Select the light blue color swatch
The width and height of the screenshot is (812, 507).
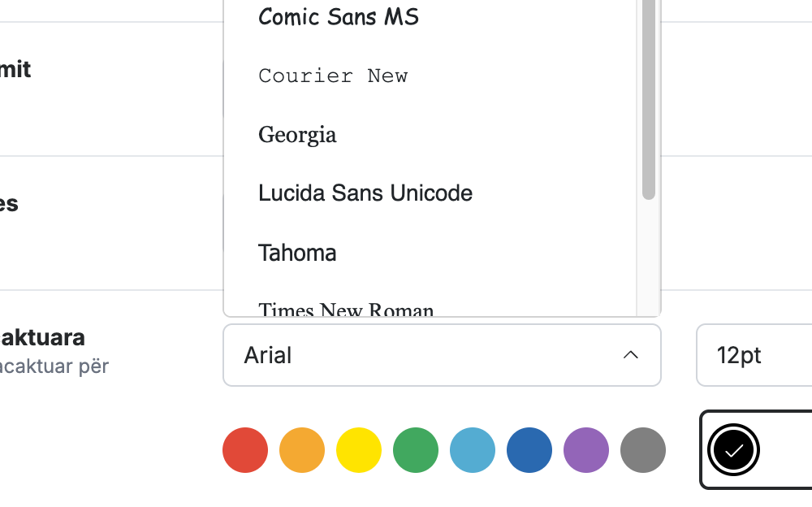pos(473,450)
